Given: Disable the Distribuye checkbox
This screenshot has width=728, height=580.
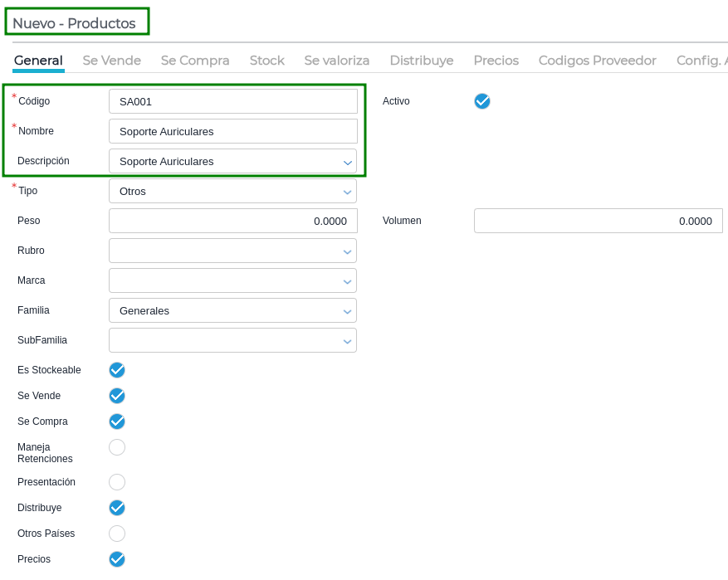Looking at the screenshot, I should tap(117, 508).
